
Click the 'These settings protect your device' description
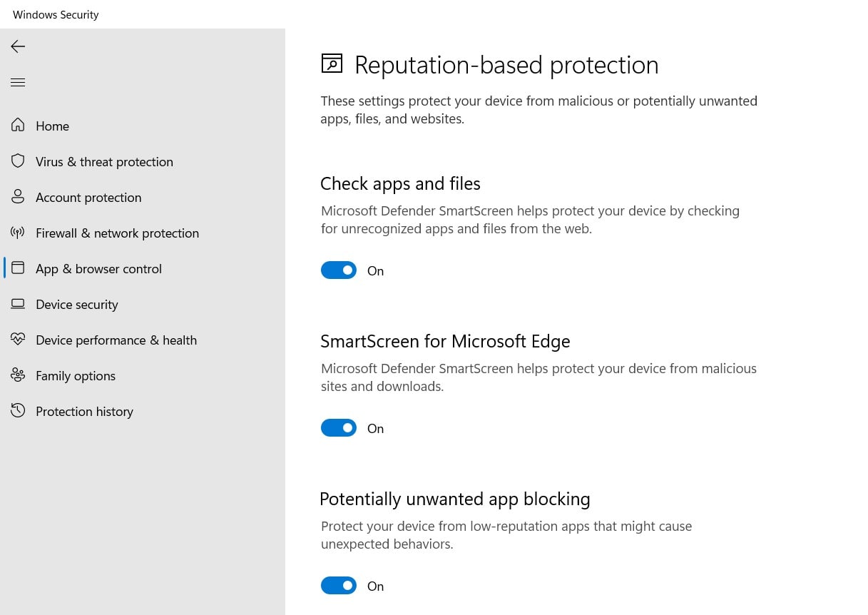538,110
